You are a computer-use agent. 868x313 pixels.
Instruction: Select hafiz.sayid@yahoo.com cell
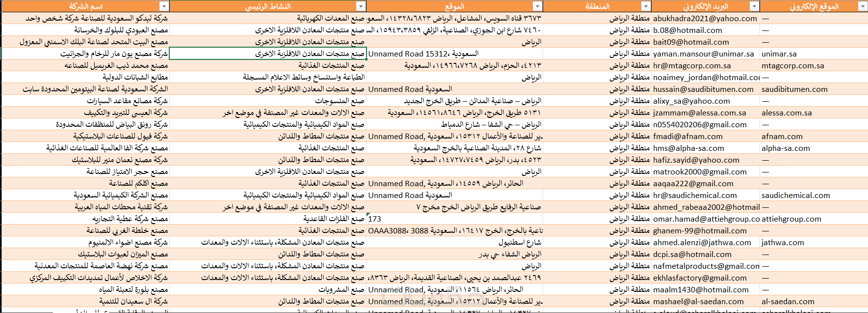tap(706, 160)
